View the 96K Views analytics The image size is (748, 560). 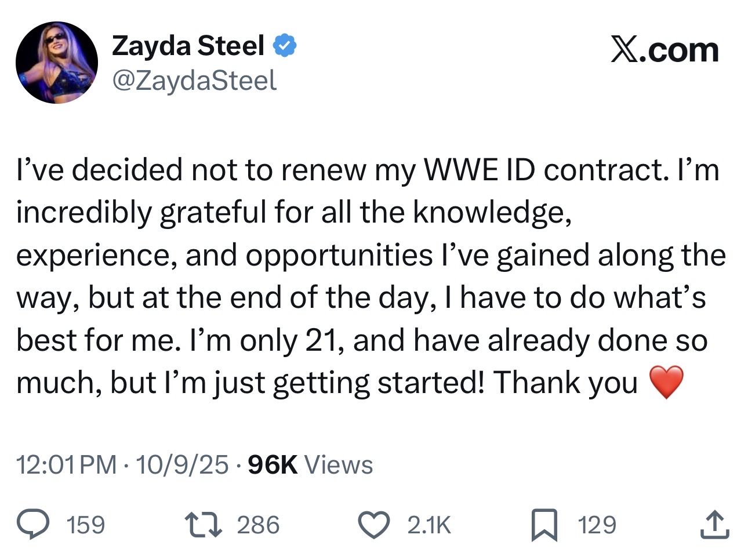[310, 465]
